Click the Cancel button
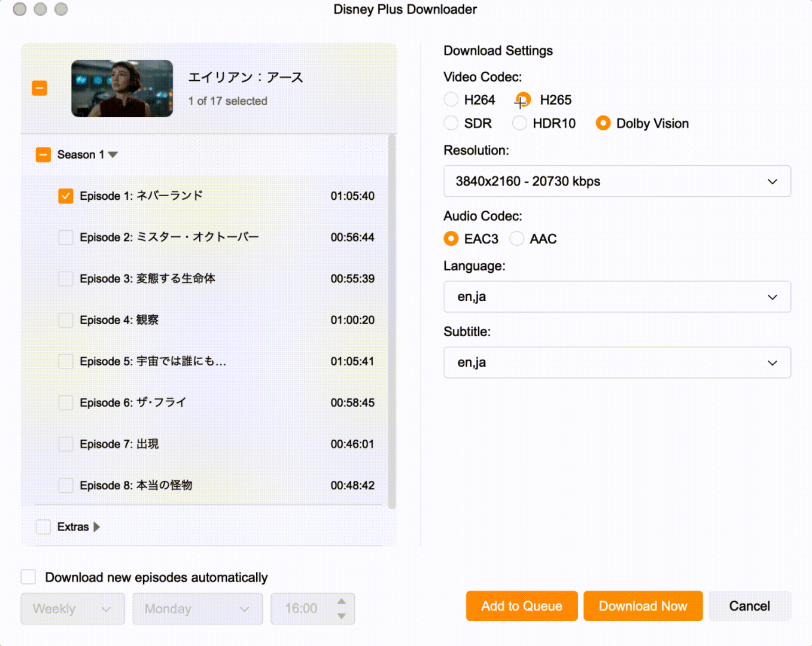This screenshot has height=646, width=812. [750, 606]
